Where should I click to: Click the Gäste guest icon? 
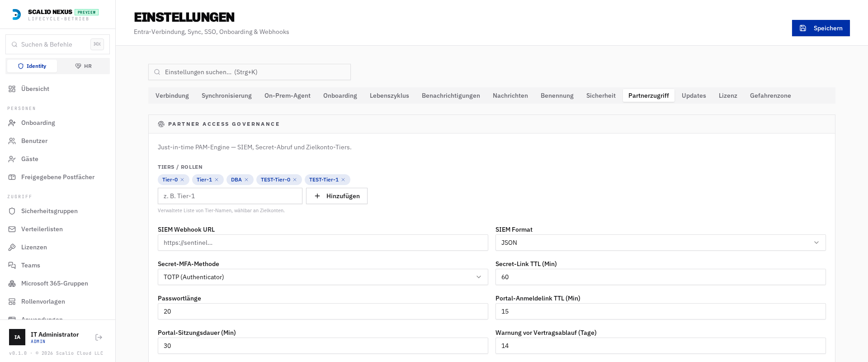12,159
